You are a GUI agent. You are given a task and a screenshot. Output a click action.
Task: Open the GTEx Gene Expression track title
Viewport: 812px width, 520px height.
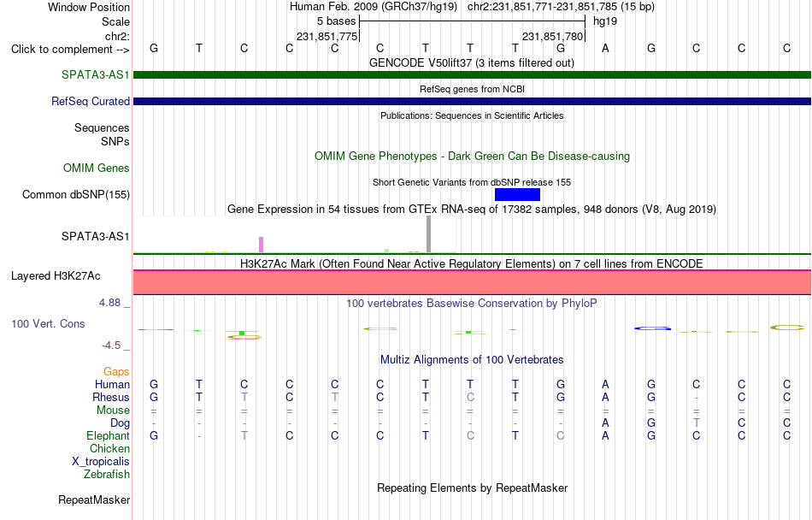472,210
